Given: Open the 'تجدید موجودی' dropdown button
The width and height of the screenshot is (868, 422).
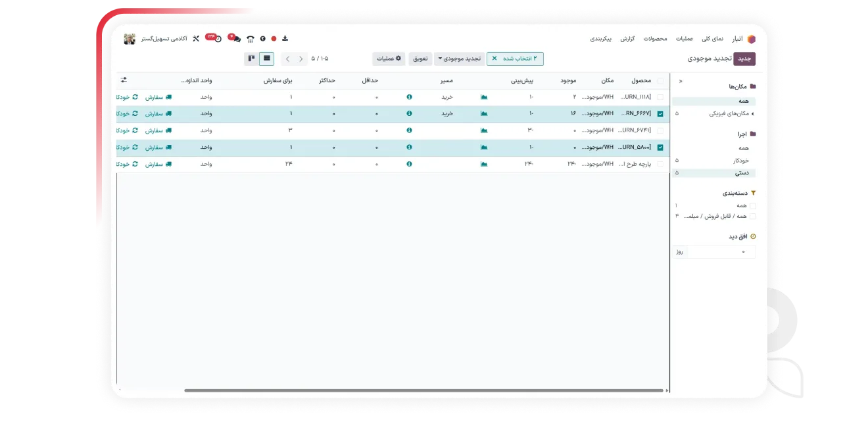Looking at the screenshot, I should tap(460, 59).
